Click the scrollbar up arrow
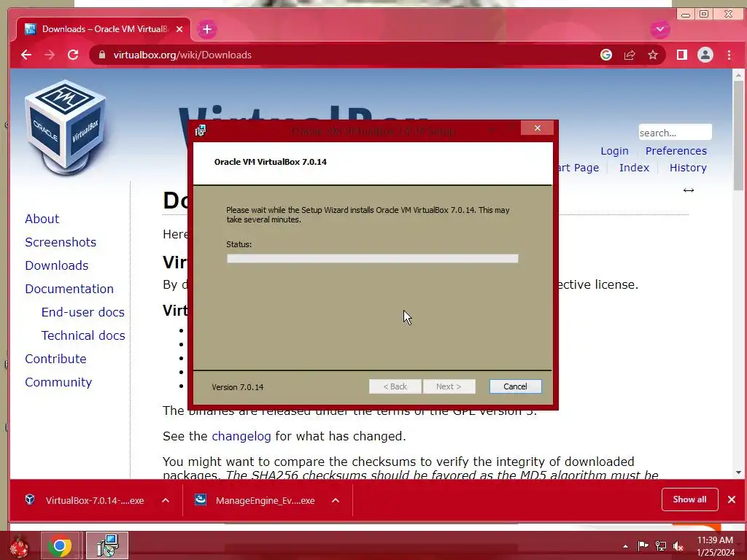The height and width of the screenshot is (560, 747). (738, 75)
